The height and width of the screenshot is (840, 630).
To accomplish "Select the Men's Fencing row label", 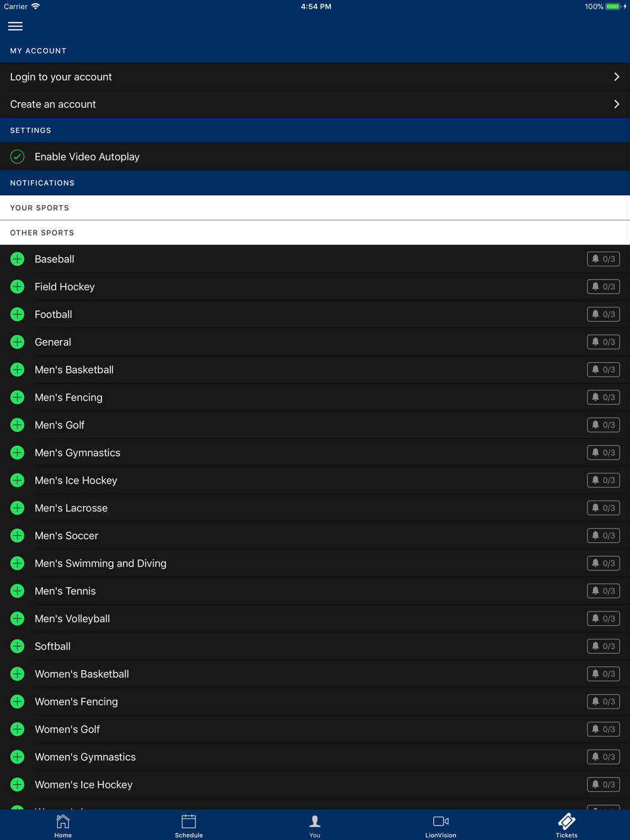I will click(69, 397).
